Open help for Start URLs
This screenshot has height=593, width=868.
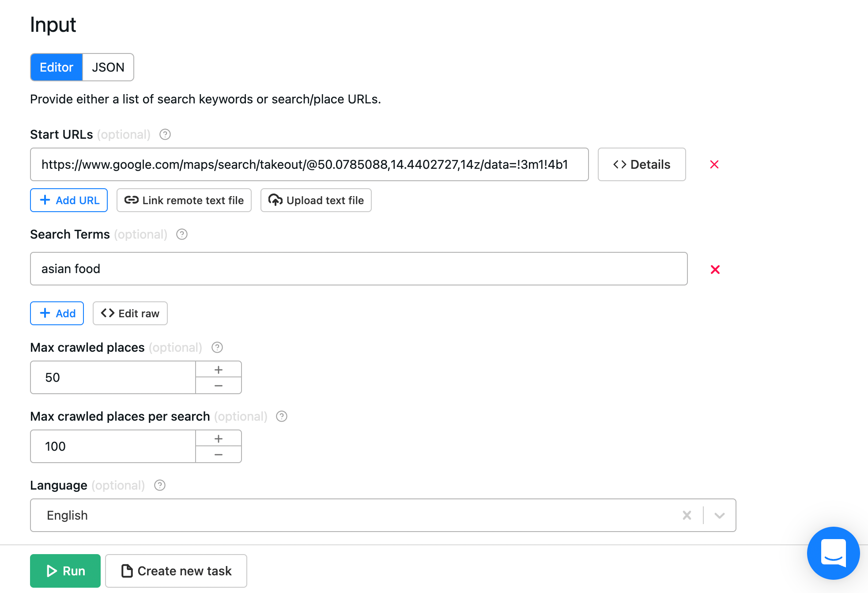pyautogui.click(x=165, y=134)
